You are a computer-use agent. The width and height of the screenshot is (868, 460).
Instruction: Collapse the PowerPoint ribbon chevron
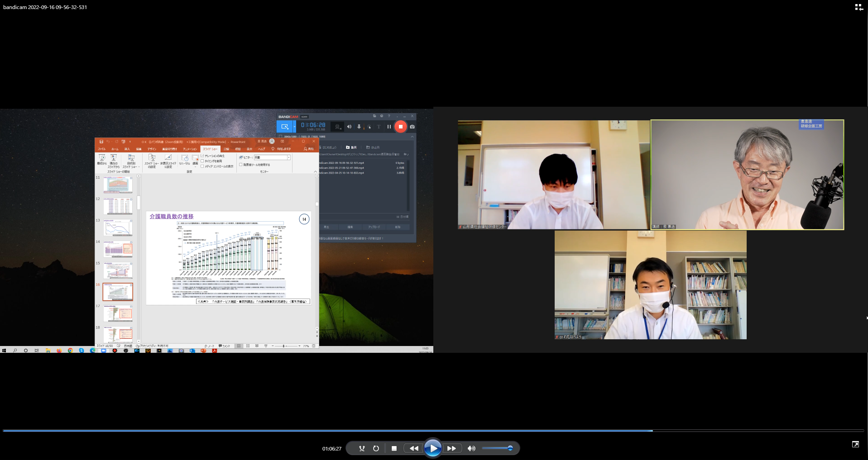click(x=316, y=171)
